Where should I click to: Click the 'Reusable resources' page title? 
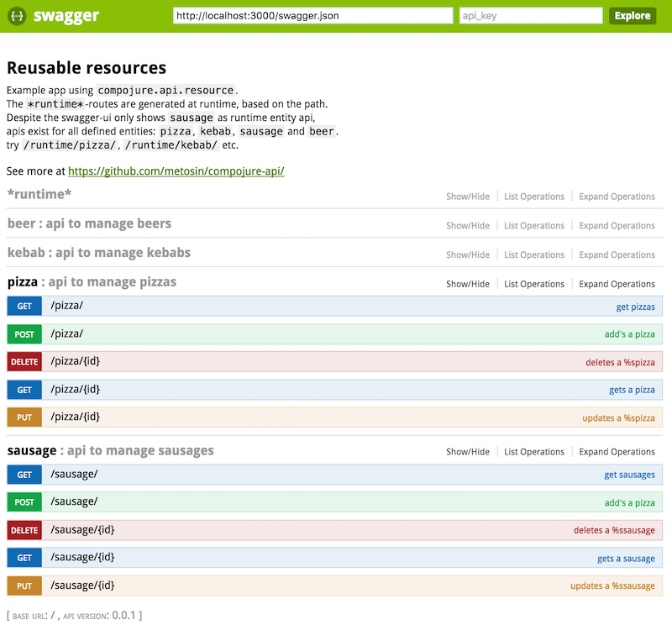point(87,68)
